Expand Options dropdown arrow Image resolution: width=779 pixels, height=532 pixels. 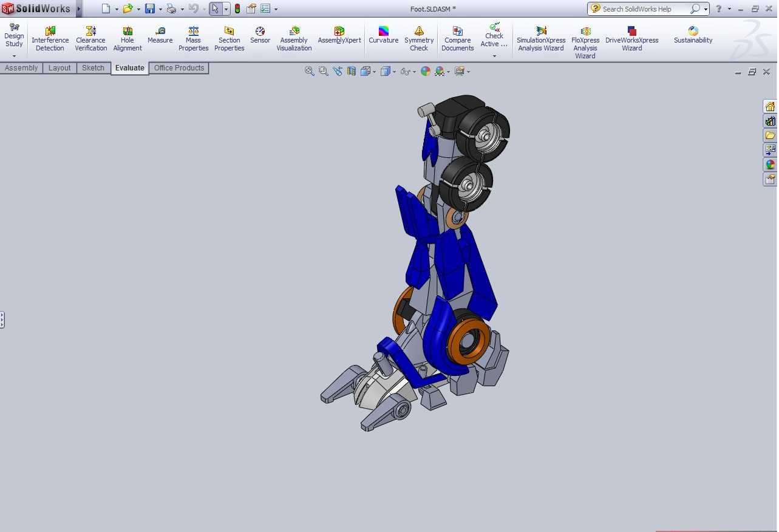[x=276, y=9]
